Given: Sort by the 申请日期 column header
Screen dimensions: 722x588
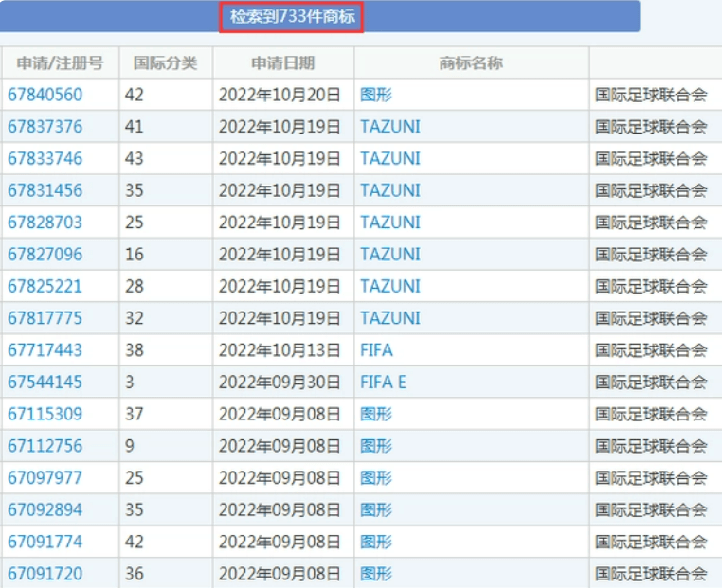Looking at the screenshot, I should 282,63.
